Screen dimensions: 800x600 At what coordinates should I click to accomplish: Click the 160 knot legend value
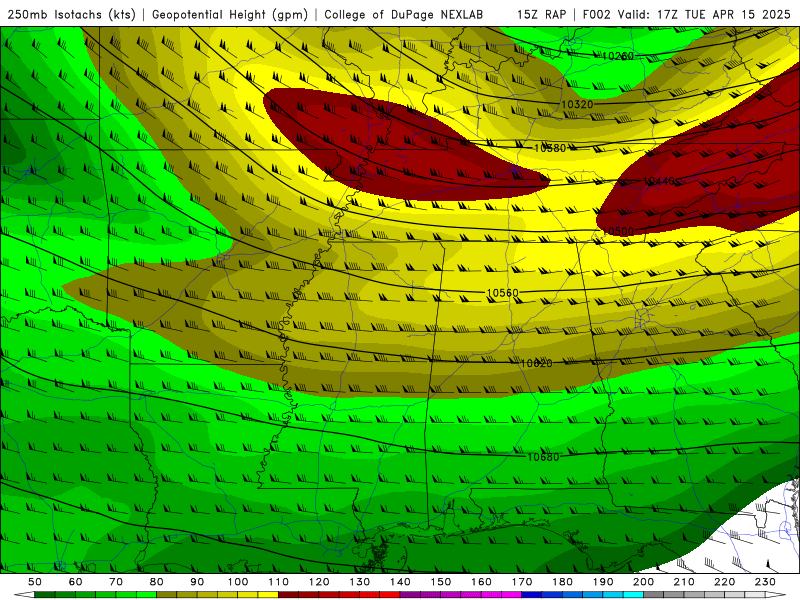pyautogui.click(x=481, y=582)
